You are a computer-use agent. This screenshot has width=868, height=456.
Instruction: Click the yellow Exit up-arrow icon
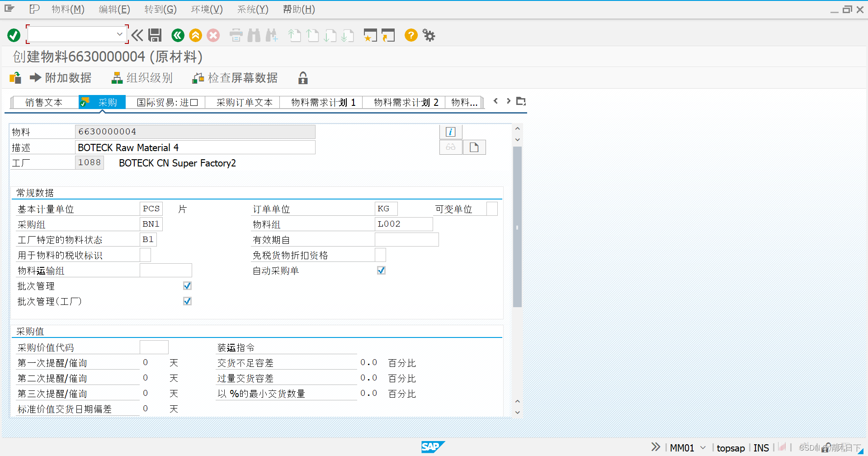195,35
